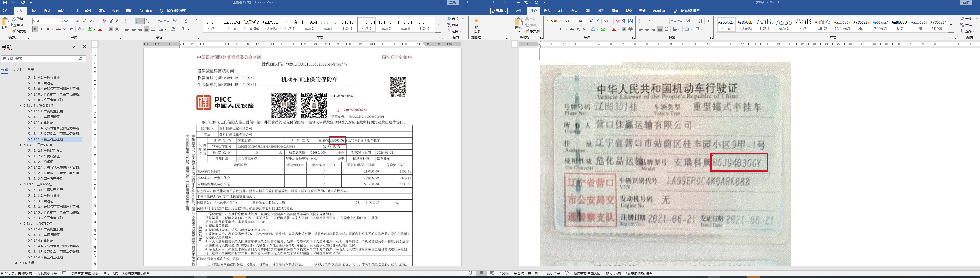Clear all formatting in the left Word window
This screenshot has height=278, width=980.
105,21
